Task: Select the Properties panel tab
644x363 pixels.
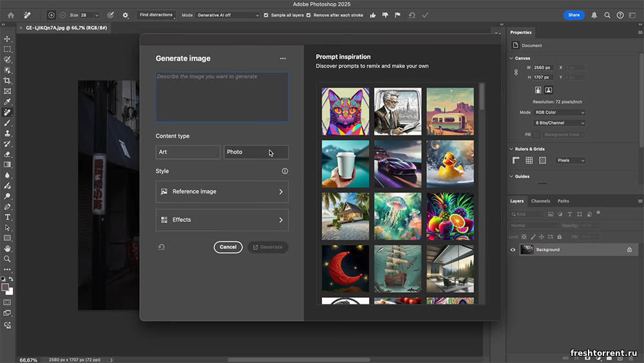Action: coord(521,32)
